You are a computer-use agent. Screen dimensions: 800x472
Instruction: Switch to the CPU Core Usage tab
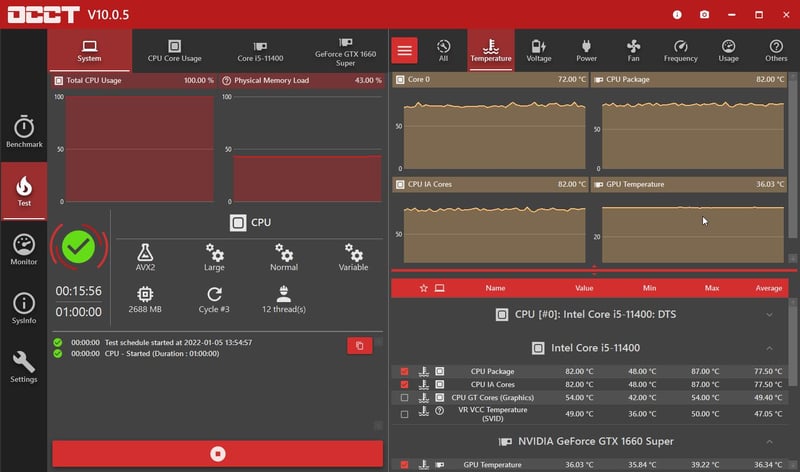coord(175,50)
